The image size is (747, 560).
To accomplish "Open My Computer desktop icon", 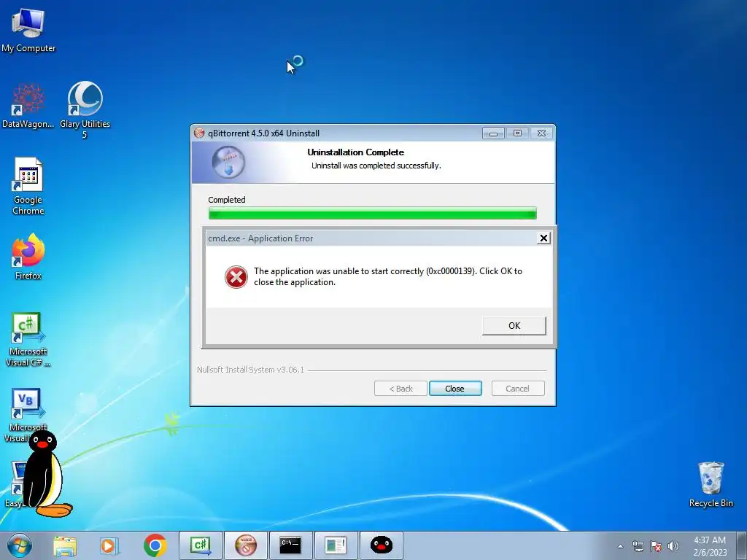I will (28, 29).
